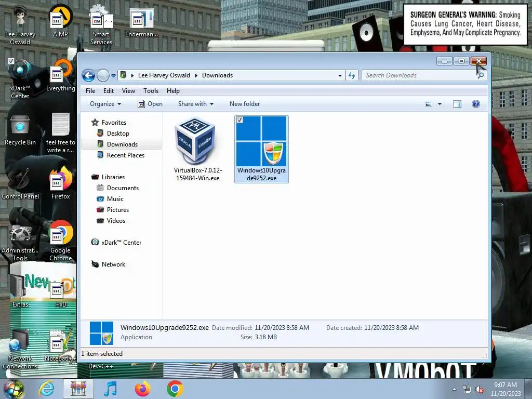Open the view options dropdown arrow
The width and height of the screenshot is (532, 399).
click(x=440, y=104)
